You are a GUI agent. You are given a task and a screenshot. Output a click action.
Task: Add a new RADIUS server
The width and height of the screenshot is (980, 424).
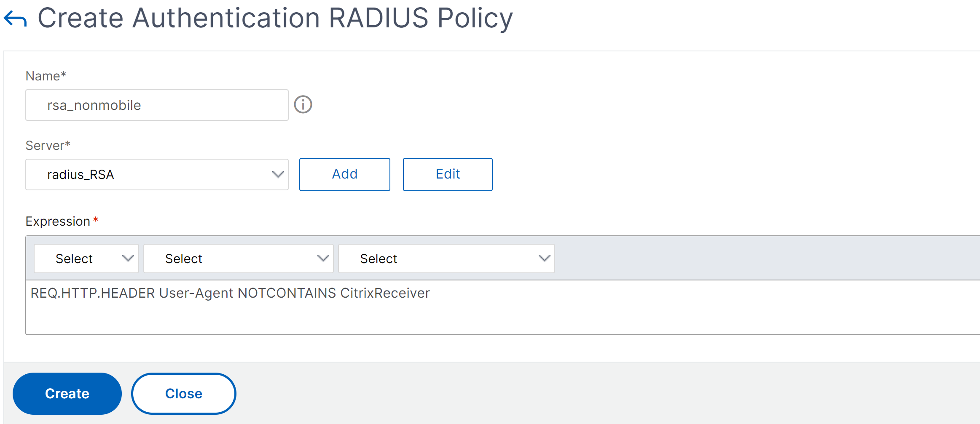pos(345,174)
